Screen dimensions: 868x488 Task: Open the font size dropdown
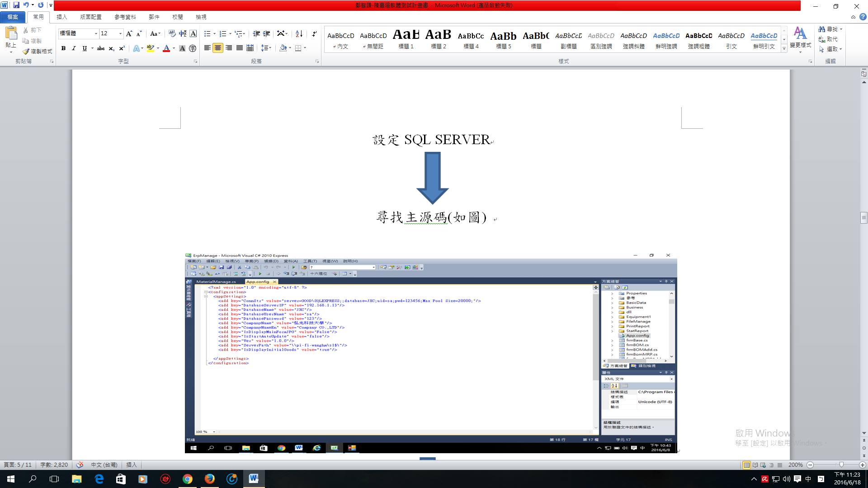pos(120,33)
